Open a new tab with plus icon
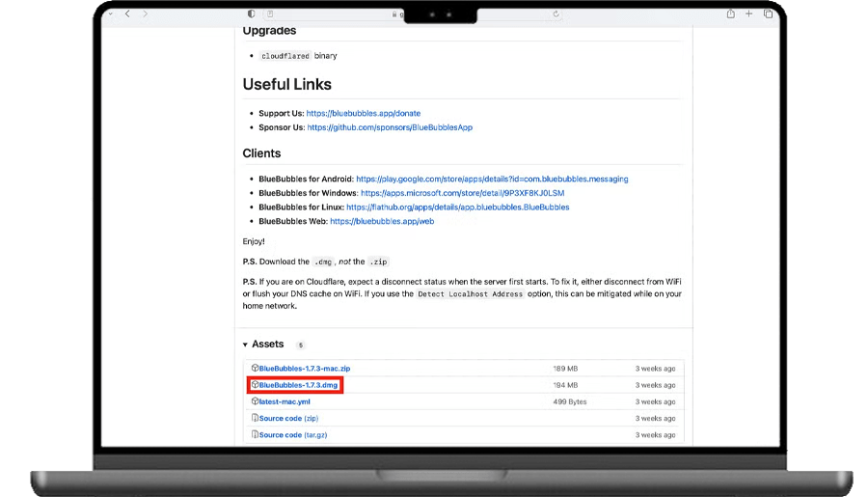Screen dimensions: 868x497 pyautogui.click(x=749, y=14)
